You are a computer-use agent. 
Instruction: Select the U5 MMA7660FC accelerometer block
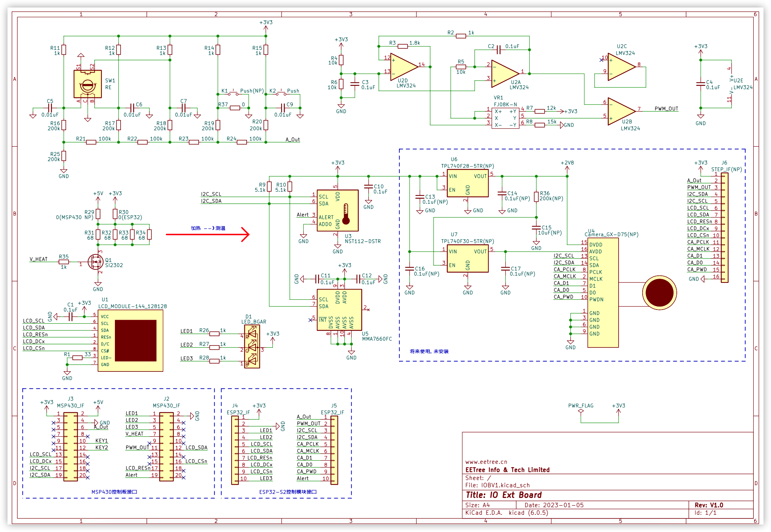[x=339, y=310]
